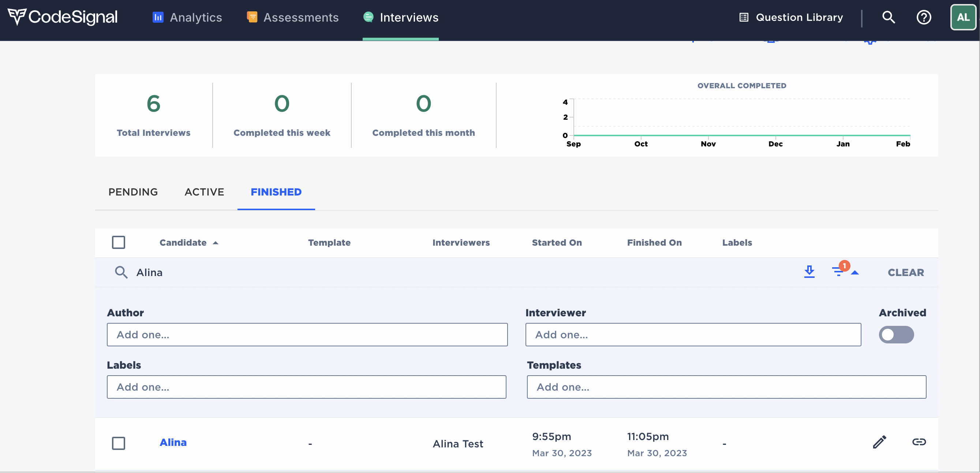Click the CodeSignal logo
This screenshot has width=980, height=473.
pyautogui.click(x=63, y=17)
